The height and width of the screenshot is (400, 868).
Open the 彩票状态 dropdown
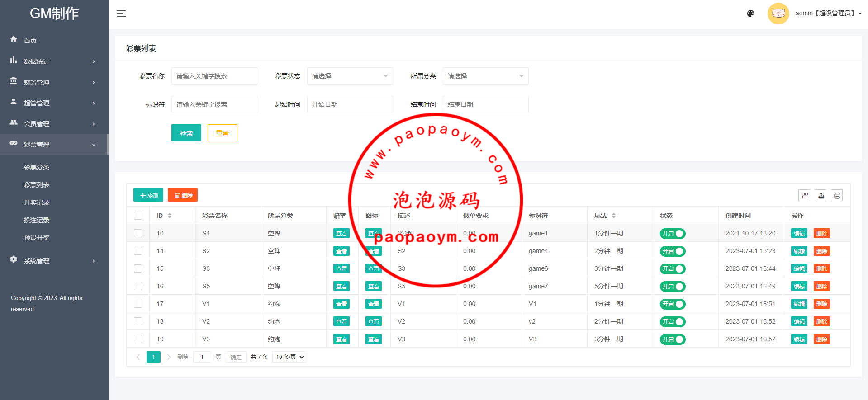pyautogui.click(x=350, y=76)
